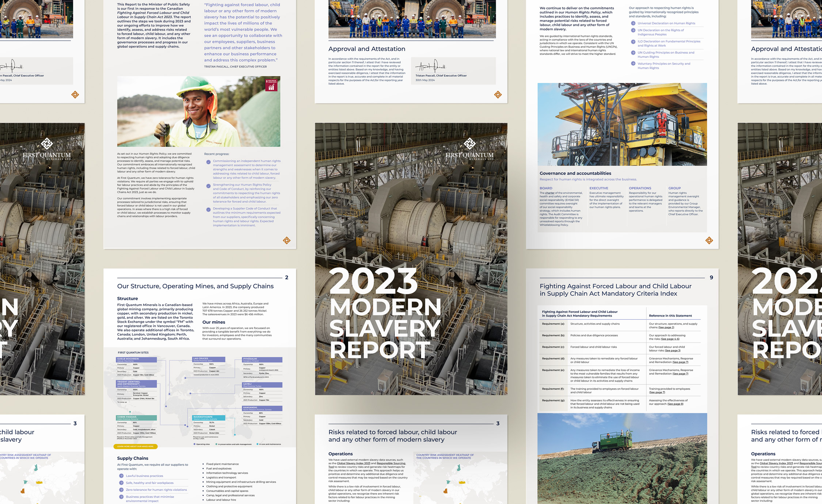Follow the See page 4-6 link for Requirement (b)

click(670, 339)
